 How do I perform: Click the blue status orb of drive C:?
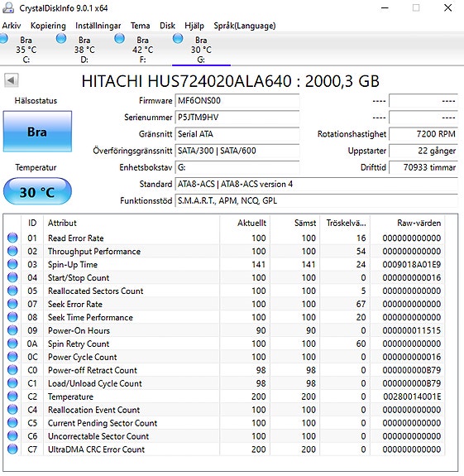tap(3, 39)
